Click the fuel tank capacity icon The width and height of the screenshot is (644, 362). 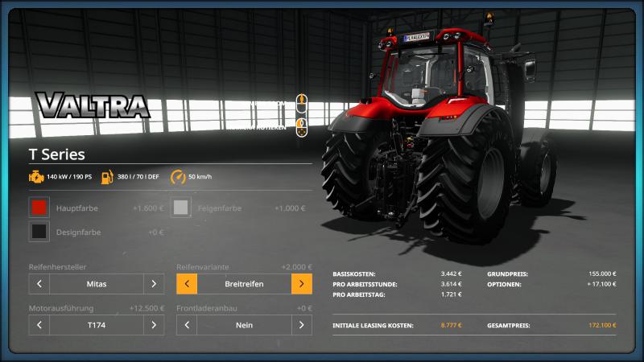pyautogui.click(x=106, y=176)
